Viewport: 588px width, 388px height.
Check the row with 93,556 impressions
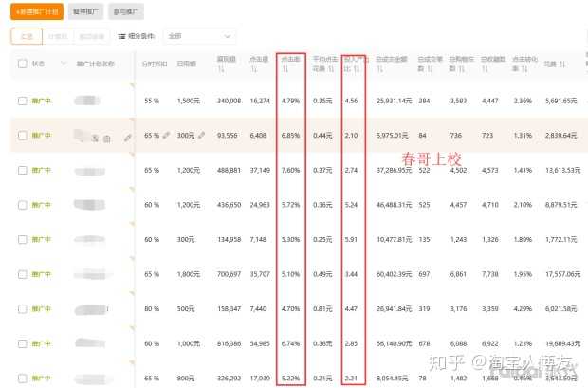point(23,135)
